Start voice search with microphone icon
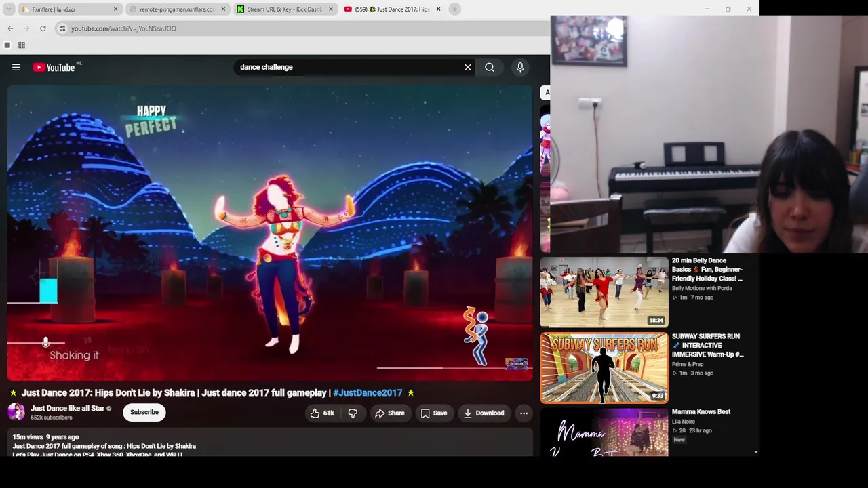Screen dimensions: 868x488 [520, 67]
